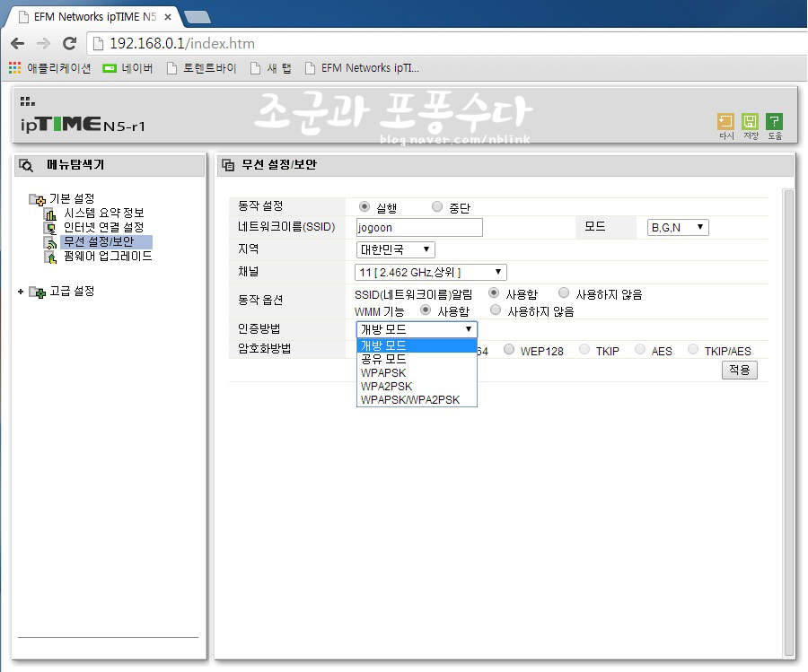
Task: Open 인터넷 연결 설정 in the menu tree
Action: pos(103,228)
